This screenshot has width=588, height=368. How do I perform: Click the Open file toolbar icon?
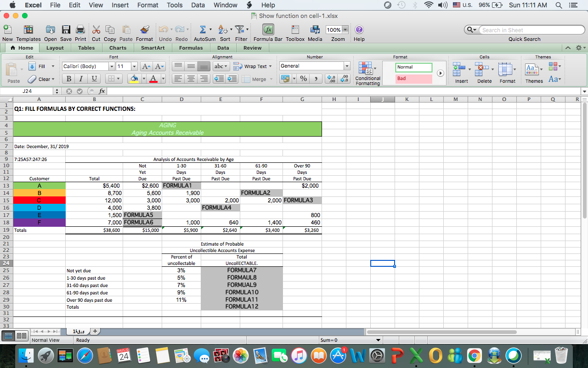coord(51,29)
